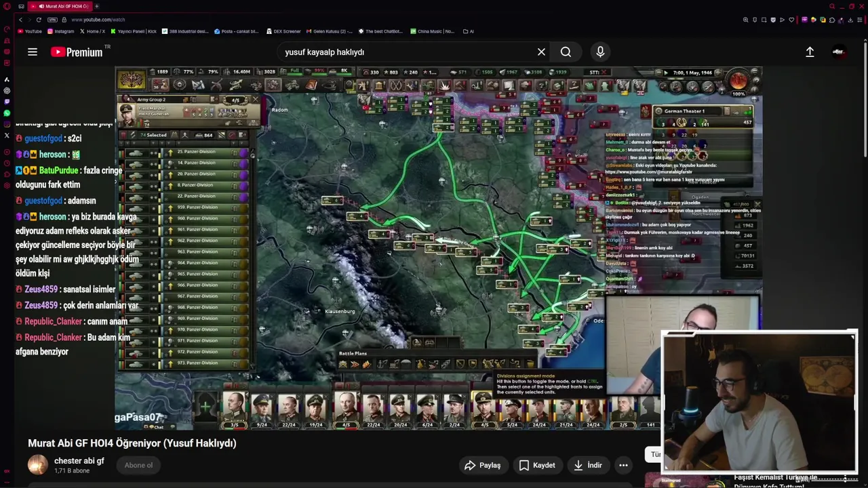Open the Easy setup sliders menu
The width and height of the screenshot is (868, 488).
pos(860,20)
